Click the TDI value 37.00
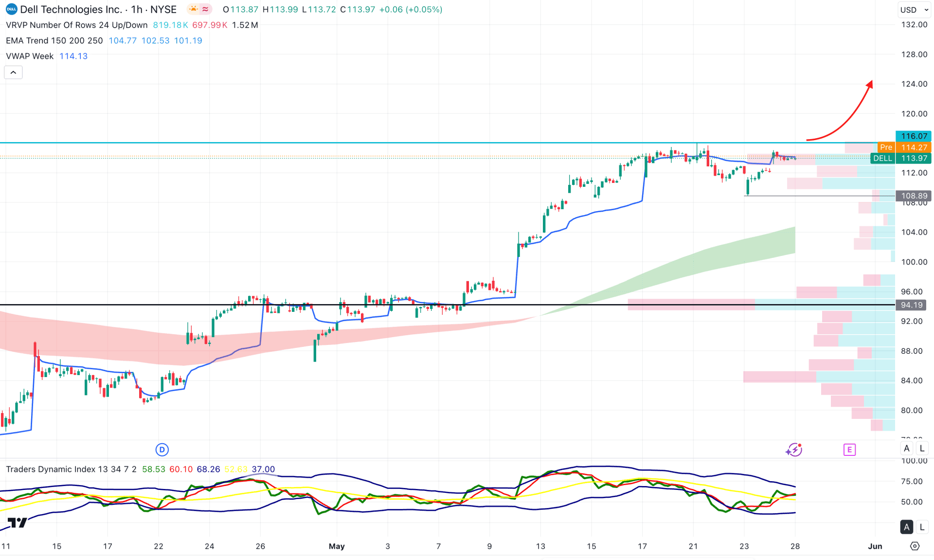Viewport: 934px width, 560px height. 263,469
